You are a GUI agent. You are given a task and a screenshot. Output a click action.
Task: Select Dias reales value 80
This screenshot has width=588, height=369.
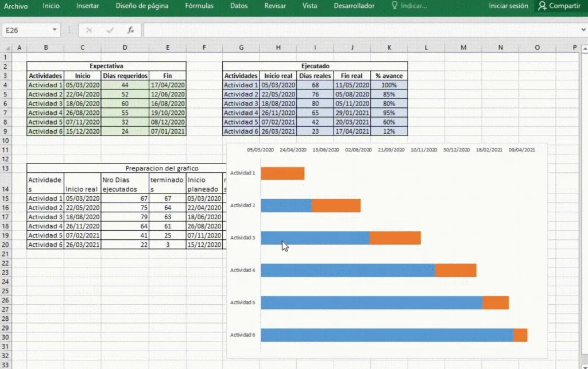click(315, 104)
